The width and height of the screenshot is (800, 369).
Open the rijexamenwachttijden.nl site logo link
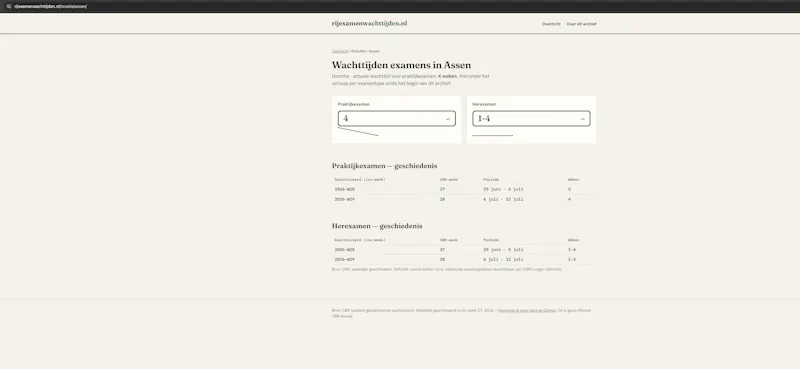point(369,23)
